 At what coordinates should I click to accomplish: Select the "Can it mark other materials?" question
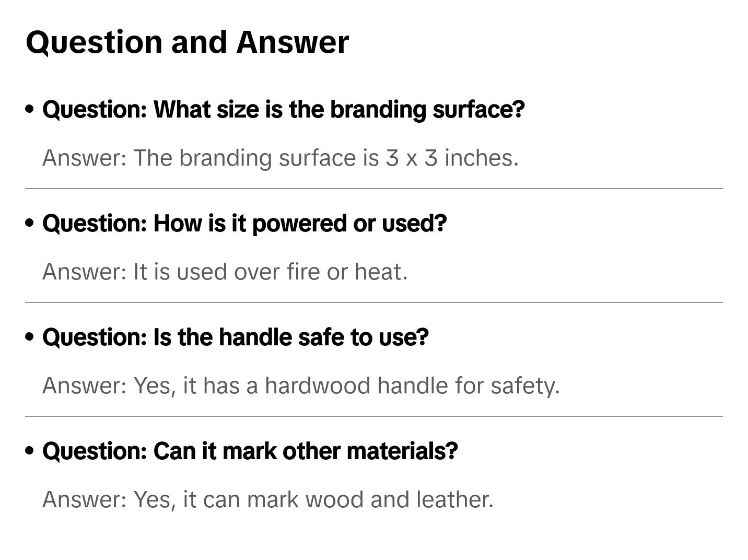[x=250, y=451]
